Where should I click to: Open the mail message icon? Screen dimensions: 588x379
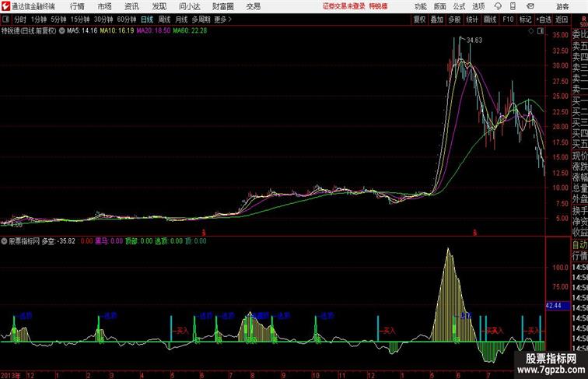coord(530,6)
